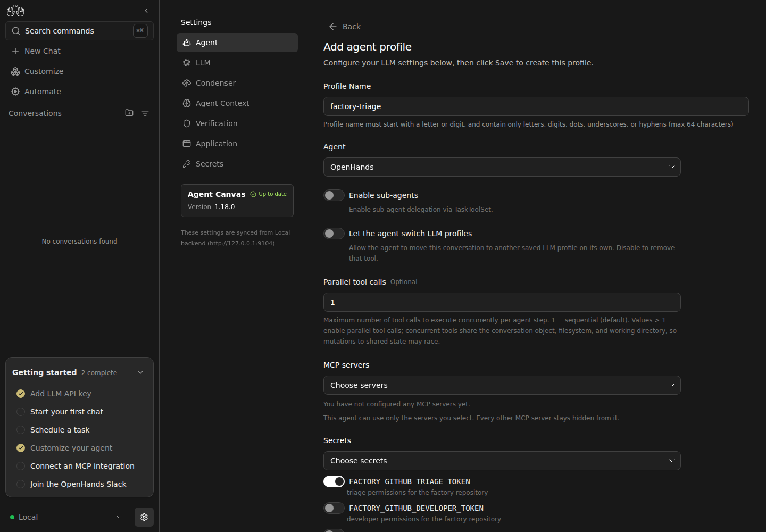
Task: Open the MCP servers Choose servers dropdown
Action: tap(502, 385)
